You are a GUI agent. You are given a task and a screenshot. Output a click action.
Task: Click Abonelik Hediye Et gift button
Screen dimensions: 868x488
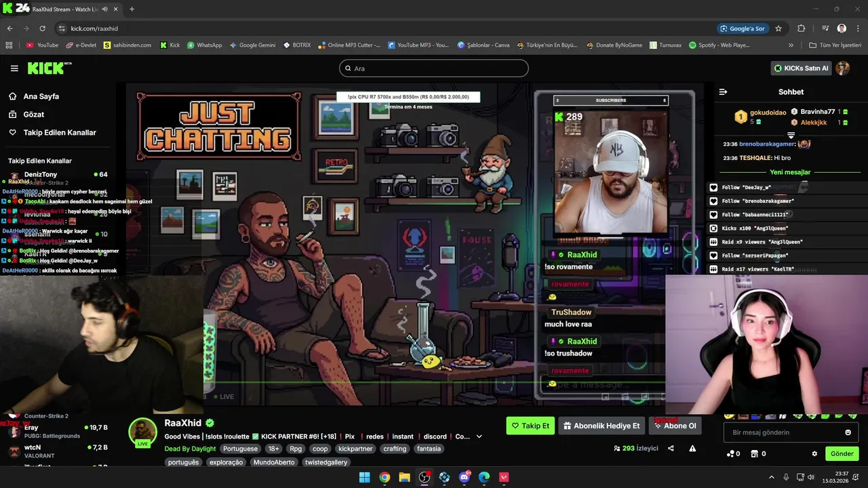point(601,426)
